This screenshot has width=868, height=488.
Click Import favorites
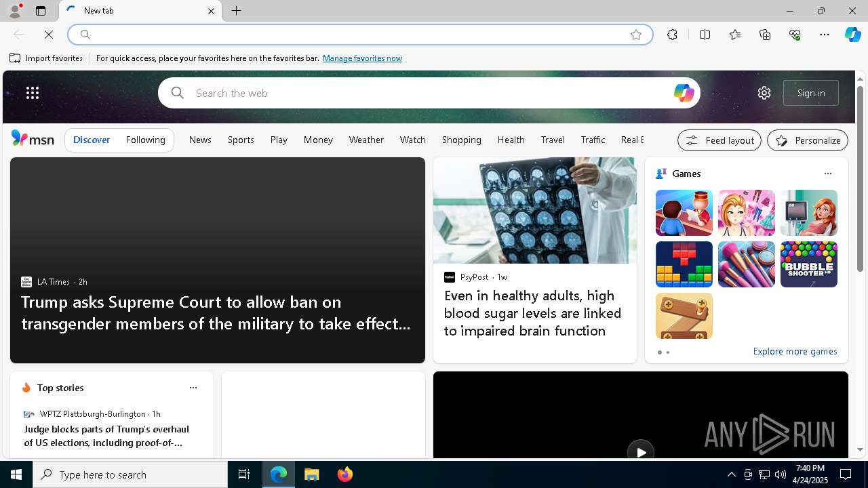(x=46, y=58)
